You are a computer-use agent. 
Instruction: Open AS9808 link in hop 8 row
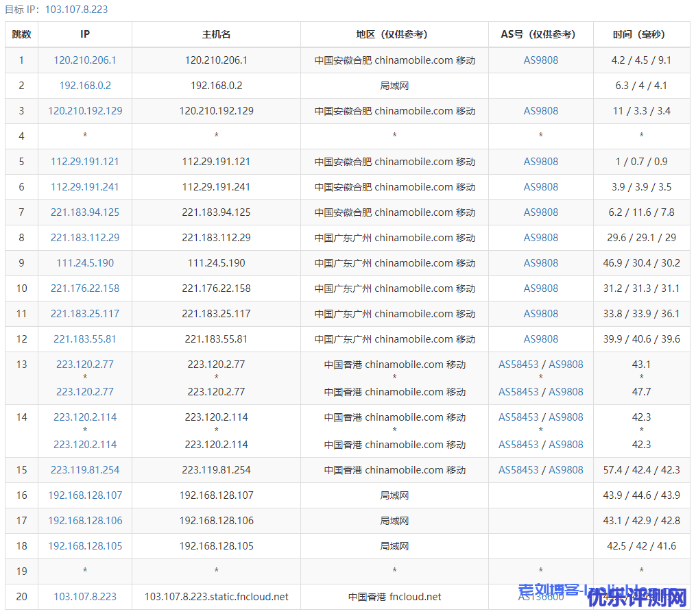(540, 238)
